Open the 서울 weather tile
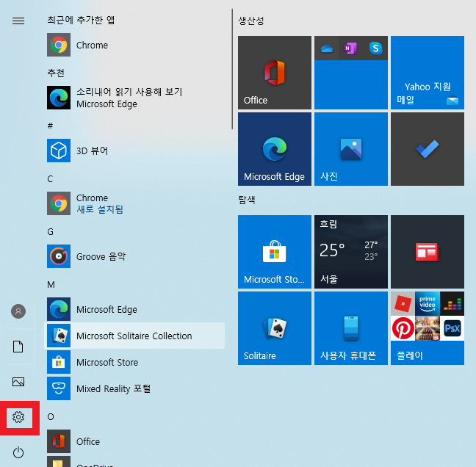The width and height of the screenshot is (476, 467). (351, 252)
